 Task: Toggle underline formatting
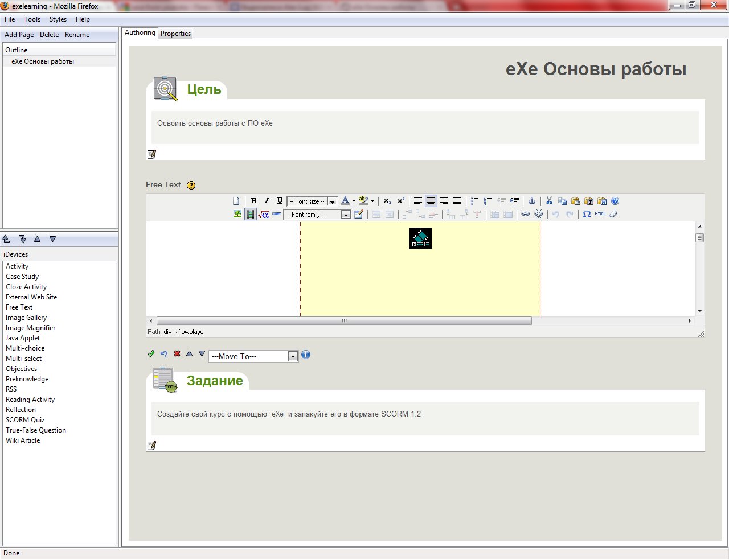coord(280,201)
